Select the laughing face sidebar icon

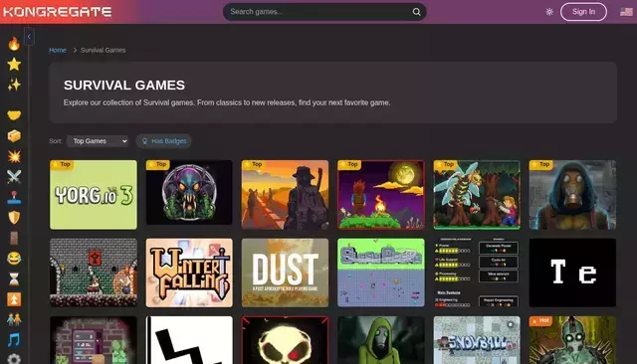tap(14, 259)
